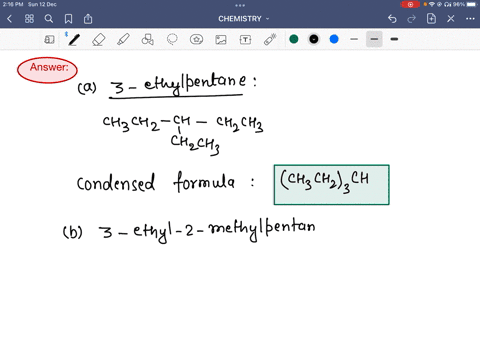Viewport: 480px width, 360px height.
Task: Redo the last action
Action: coord(412,19)
